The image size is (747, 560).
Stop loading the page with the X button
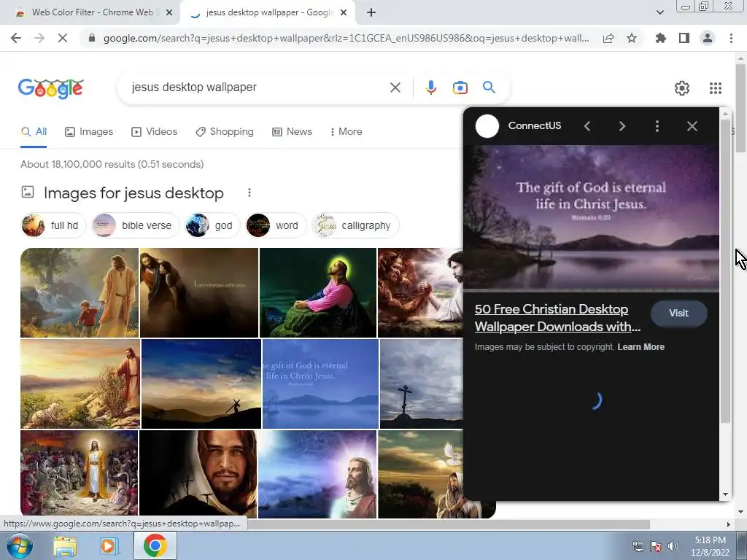63,38
